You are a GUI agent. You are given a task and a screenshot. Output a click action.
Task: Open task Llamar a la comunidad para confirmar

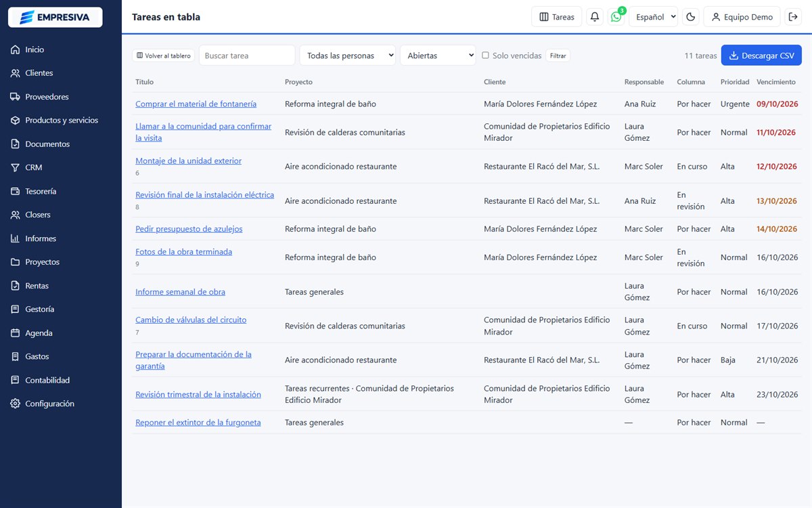pyautogui.click(x=203, y=132)
